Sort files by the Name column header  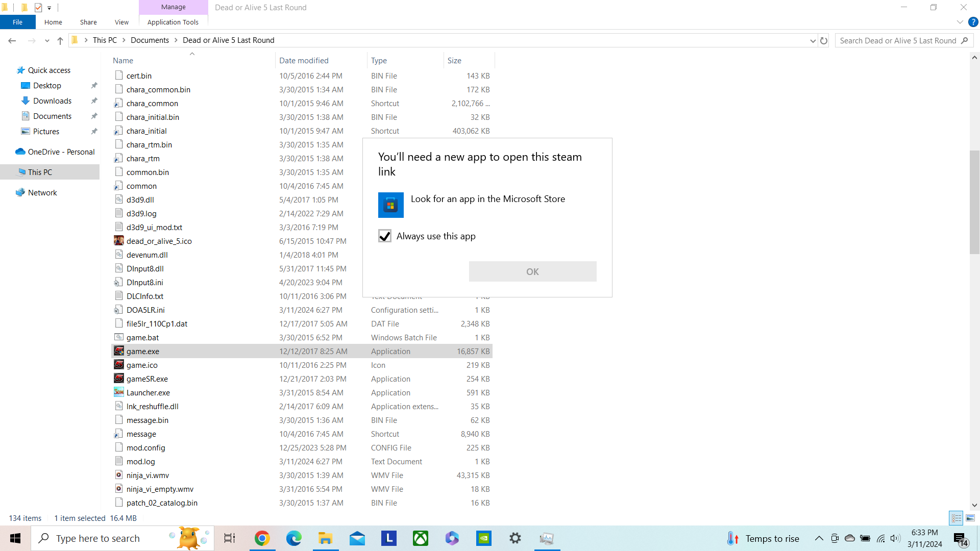point(123,60)
